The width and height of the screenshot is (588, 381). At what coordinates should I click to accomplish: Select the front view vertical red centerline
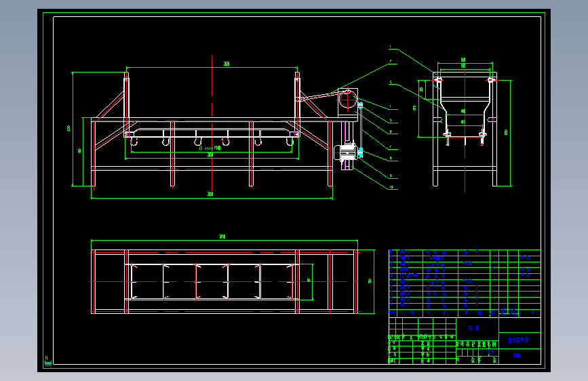(212, 124)
